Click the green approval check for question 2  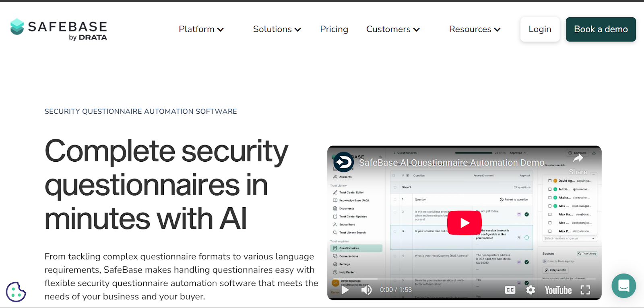click(x=526, y=214)
